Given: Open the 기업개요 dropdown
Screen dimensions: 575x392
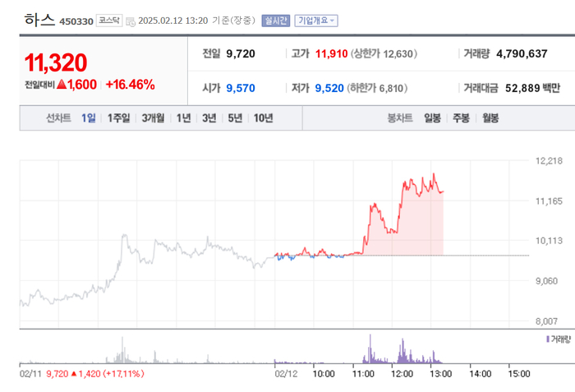Looking at the screenshot, I should click(x=316, y=21).
